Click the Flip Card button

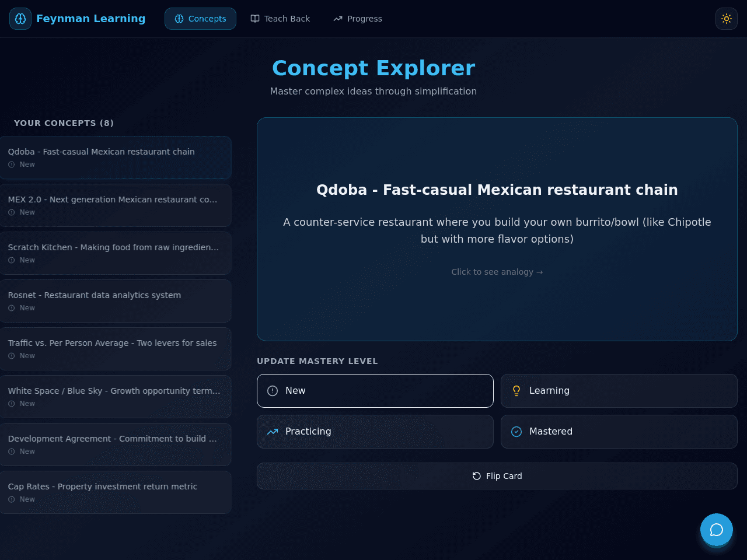pos(497,476)
